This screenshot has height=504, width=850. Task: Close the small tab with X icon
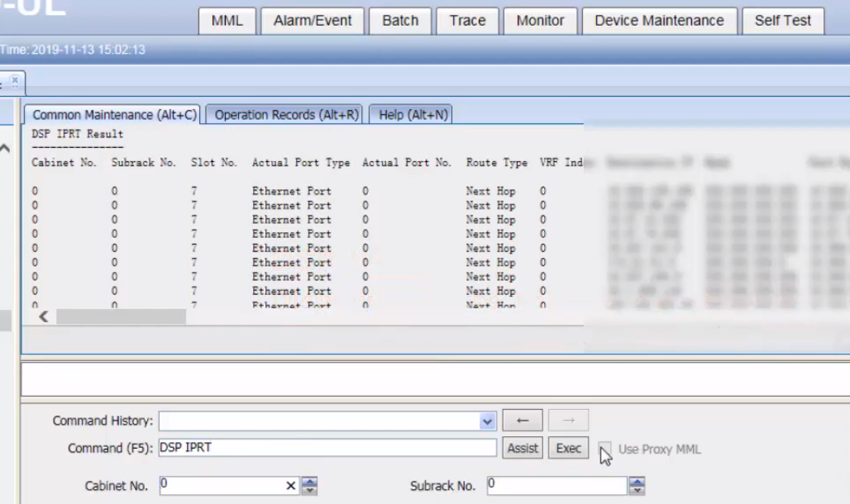[x=15, y=81]
